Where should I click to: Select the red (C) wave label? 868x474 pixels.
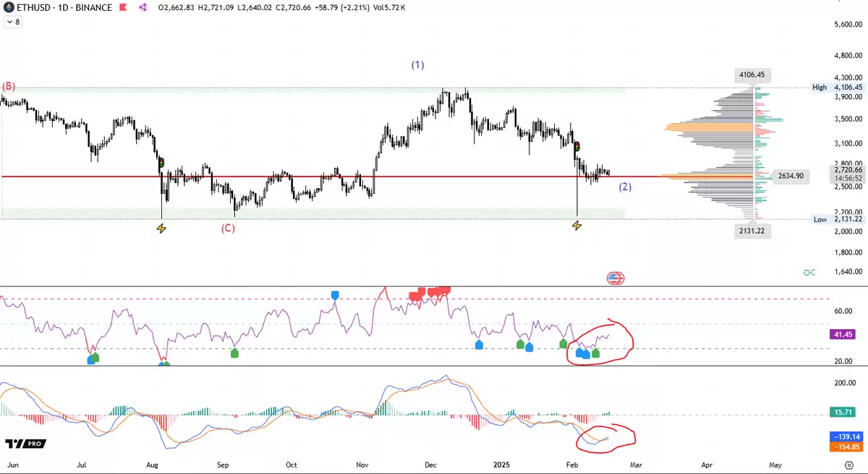pos(228,229)
